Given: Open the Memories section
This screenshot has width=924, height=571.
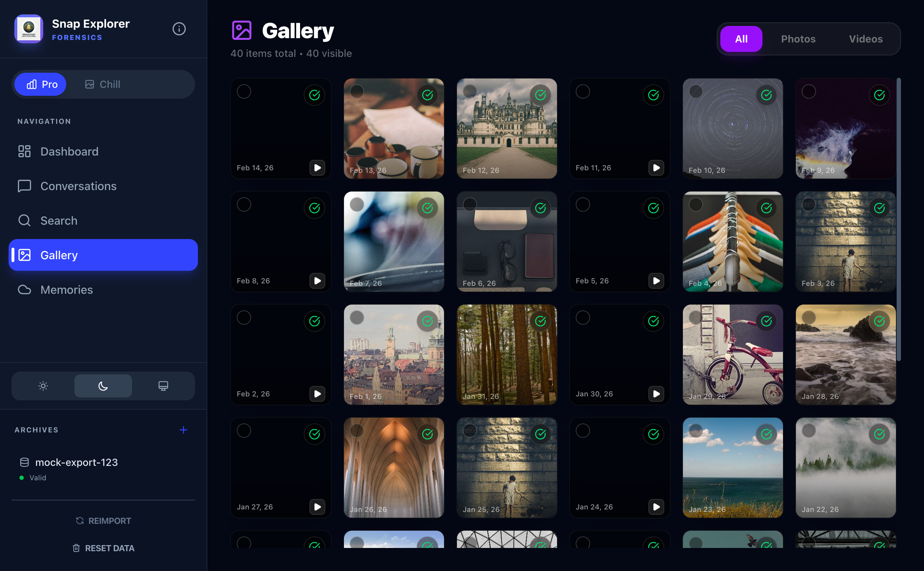Looking at the screenshot, I should coord(67,290).
